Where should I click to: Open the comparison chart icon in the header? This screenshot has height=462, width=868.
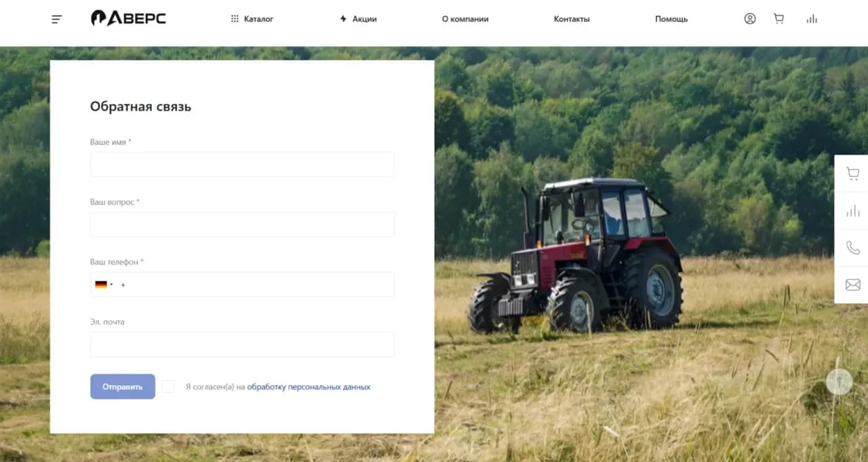click(812, 19)
